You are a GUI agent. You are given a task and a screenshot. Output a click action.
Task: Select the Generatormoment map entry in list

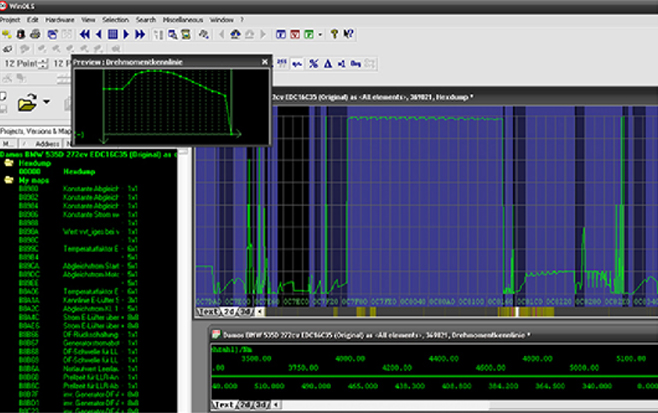pos(79,343)
